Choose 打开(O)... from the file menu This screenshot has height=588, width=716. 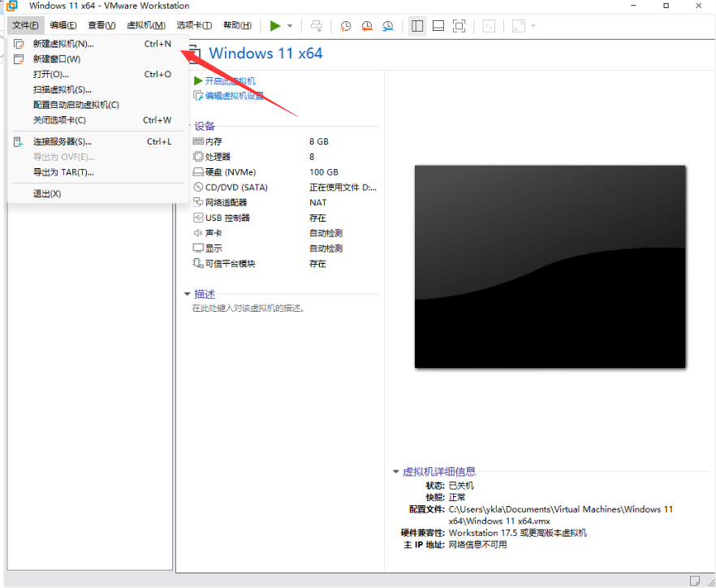tap(97, 74)
